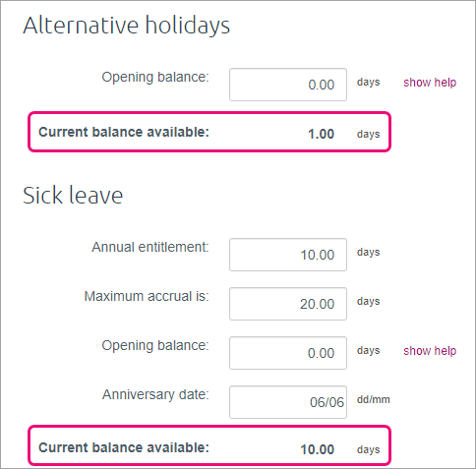Click the Alternative holidays section heading
The width and height of the screenshot is (476, 469).
pos(127,26)
